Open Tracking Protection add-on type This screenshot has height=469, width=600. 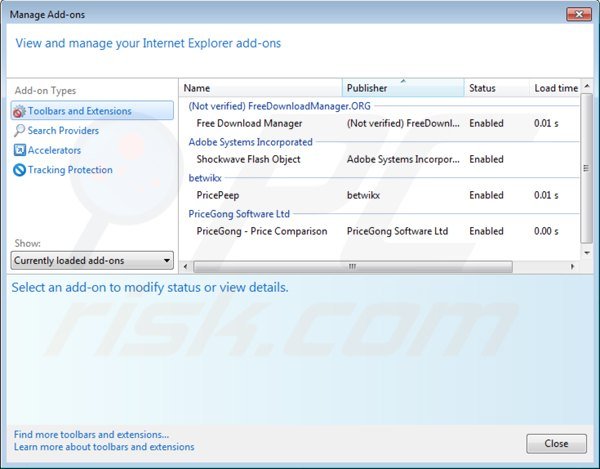tap(70, 170)
